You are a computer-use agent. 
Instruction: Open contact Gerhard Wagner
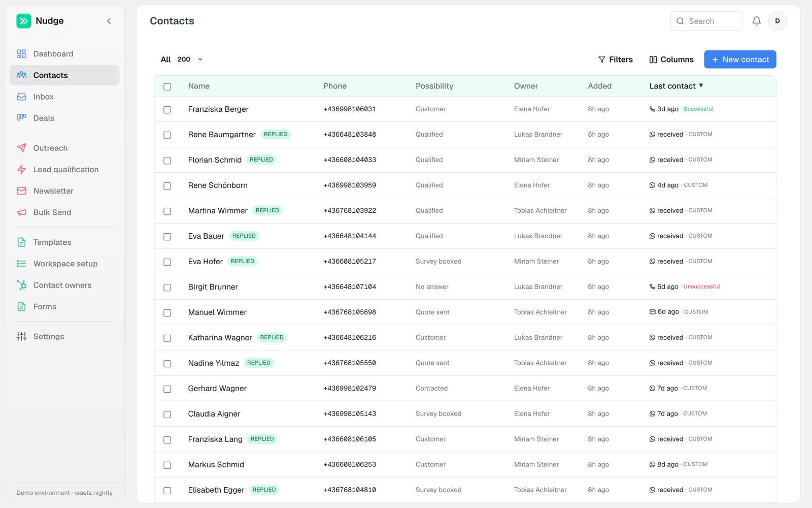(217, 388)
